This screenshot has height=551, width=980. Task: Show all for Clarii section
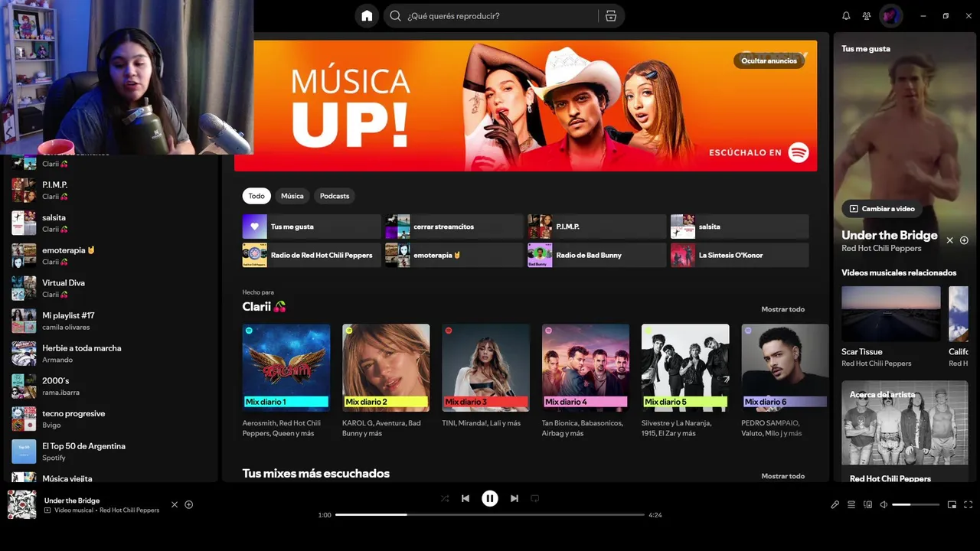coord(782,309)
